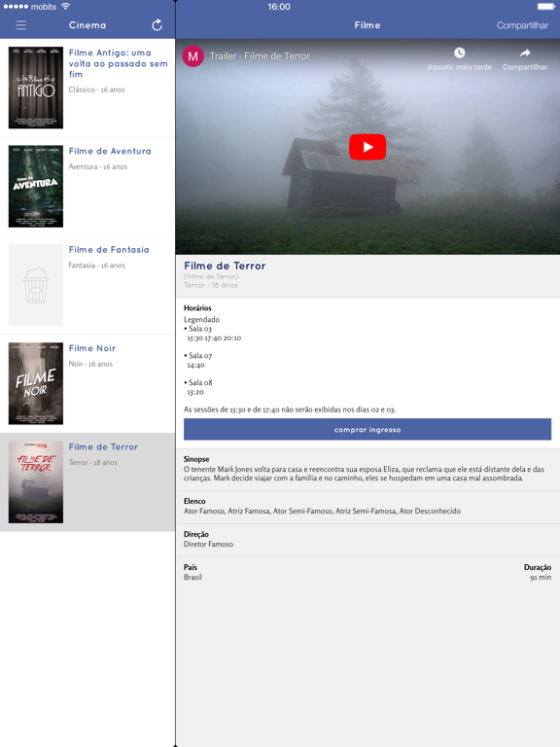560x747 pixels.
Task: Click the Filme de Aventura poster thumbnail
Action: tap(36, 187)
